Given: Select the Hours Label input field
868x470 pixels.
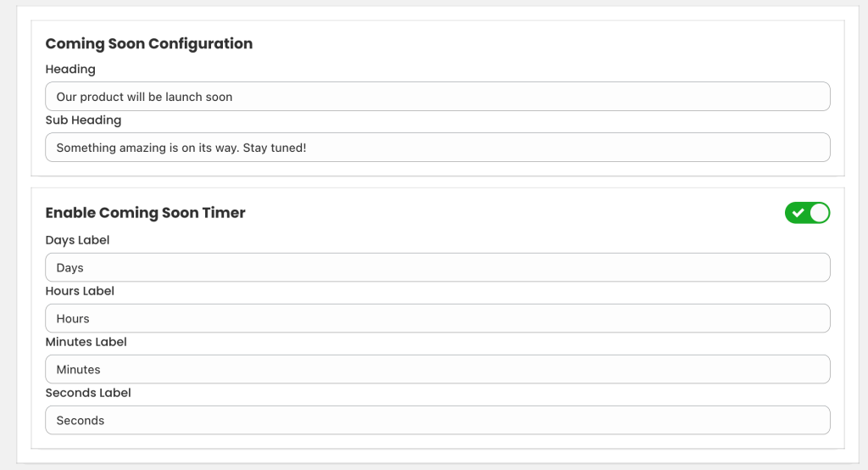Looking at the screenshot, I should (437, 318).
